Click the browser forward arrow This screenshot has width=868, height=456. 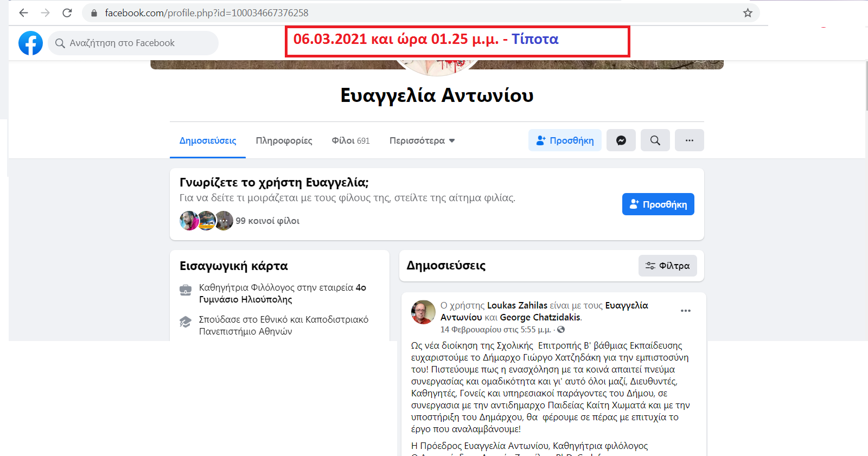pos(45,12)
